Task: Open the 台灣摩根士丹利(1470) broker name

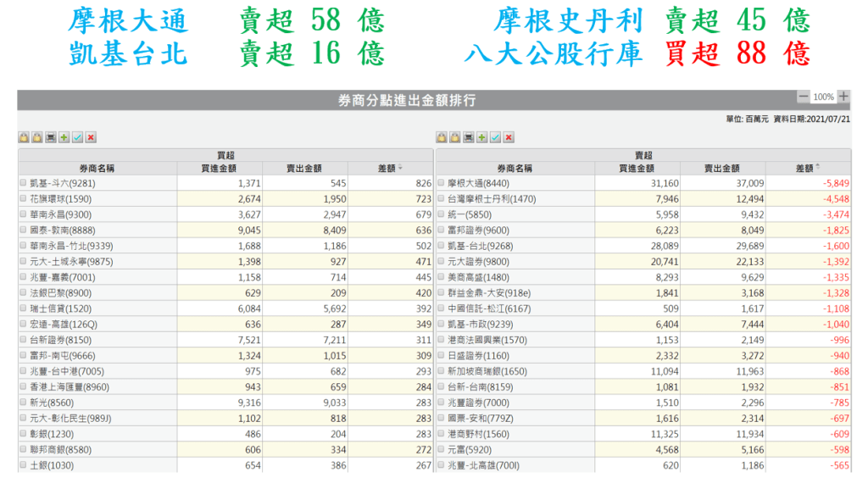Action: coord(492,198)
